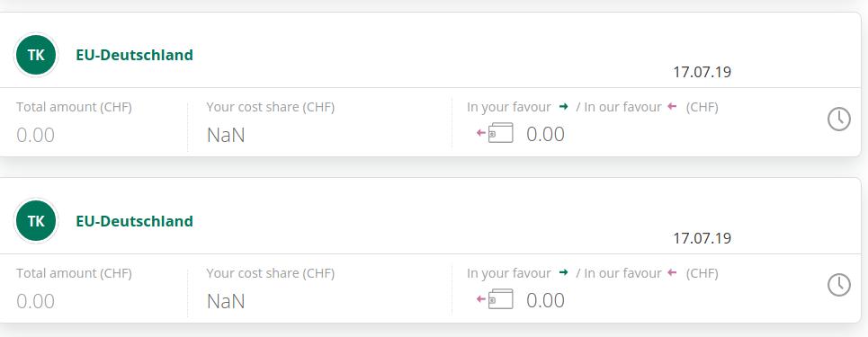Click the TK avatar in first card
This screenshot has width=868, height=337.
[36, 55]
